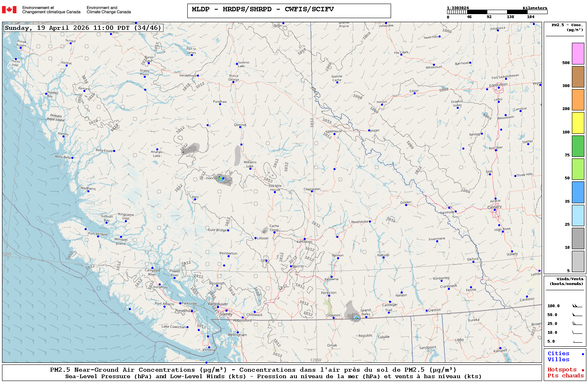Select the yellow 100 concentration swatch

tap(578, 123)
